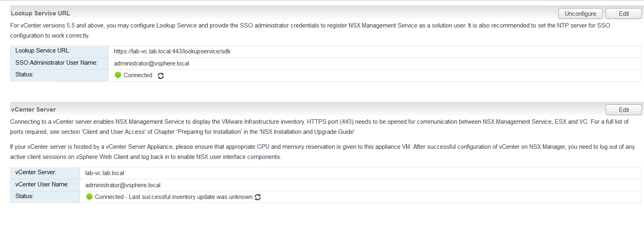Click the vCenter User Name value

point(123,185)
